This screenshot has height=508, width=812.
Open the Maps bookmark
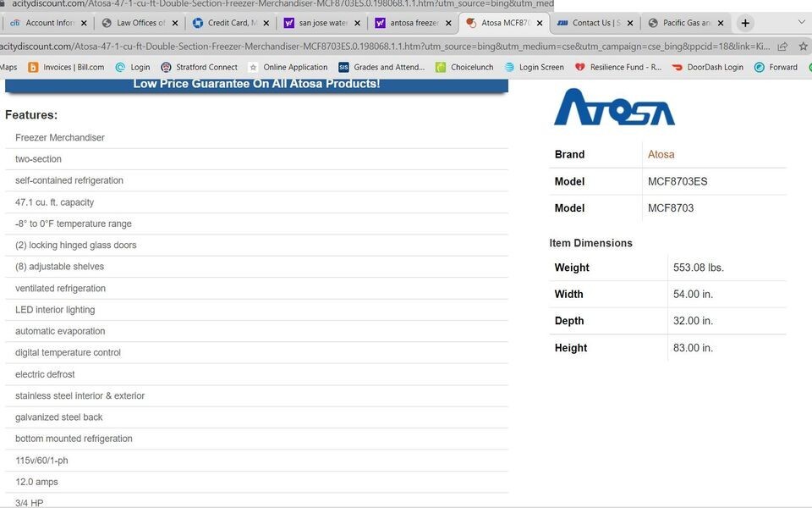click(x=8, y=67)
